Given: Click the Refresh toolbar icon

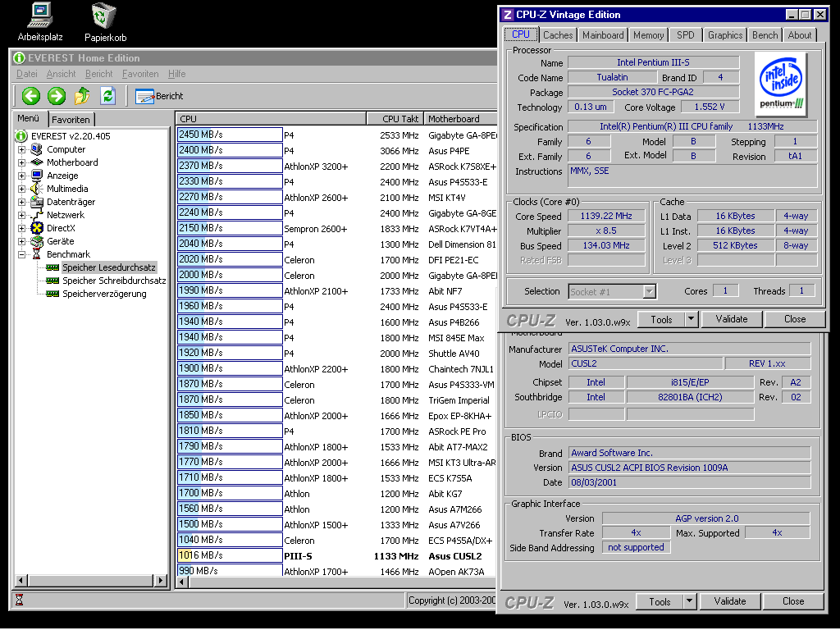Looking at the screenshot, I should 107,96.
